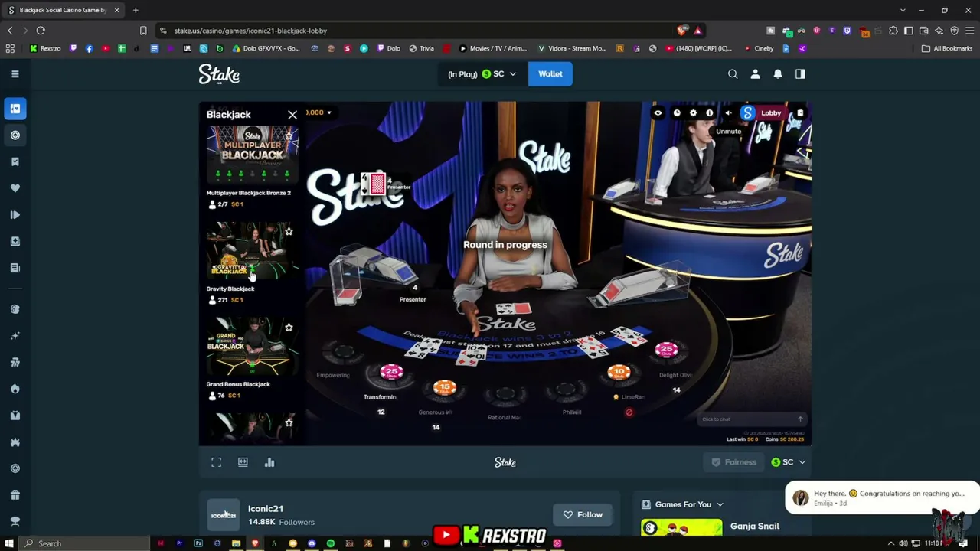Image resolution: width=980 pixels, height=551 pixels.
Task: Click the highlighted casino cards sidebar icon
Action: tap(15, 109)
